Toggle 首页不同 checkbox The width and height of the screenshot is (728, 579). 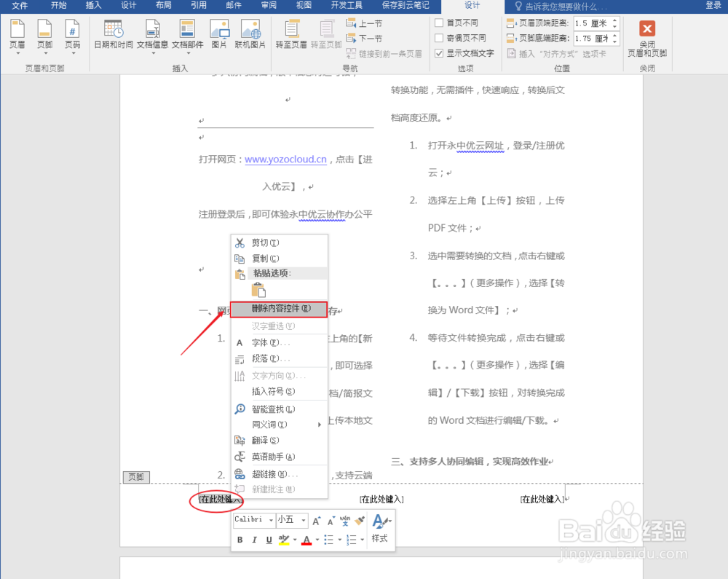439,23
